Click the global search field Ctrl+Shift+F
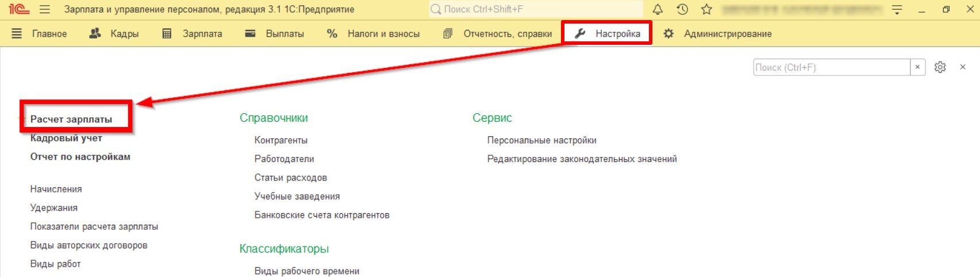Image resolution: width=980 pixels, height=277 pixels. [536, 9]
